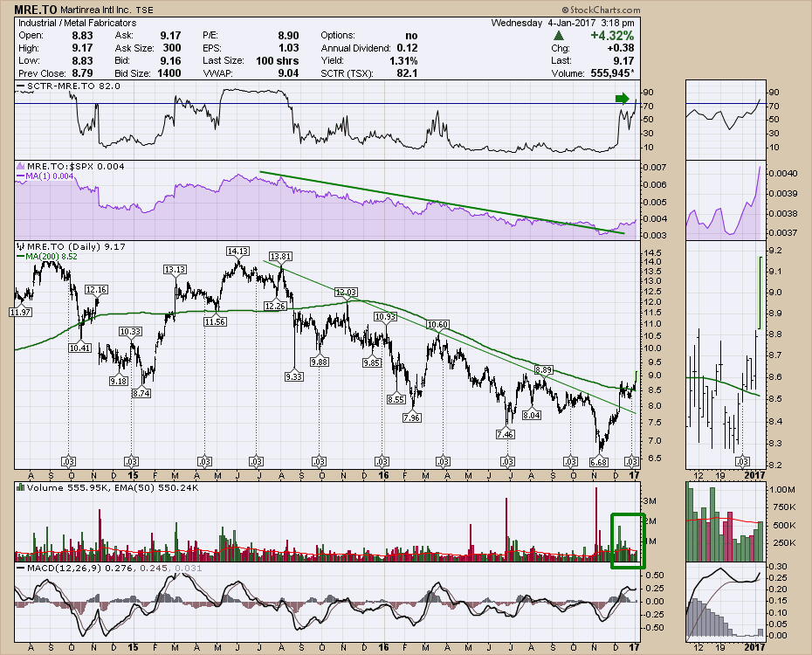Click the 11.56 price label

[x=215, y=321]
